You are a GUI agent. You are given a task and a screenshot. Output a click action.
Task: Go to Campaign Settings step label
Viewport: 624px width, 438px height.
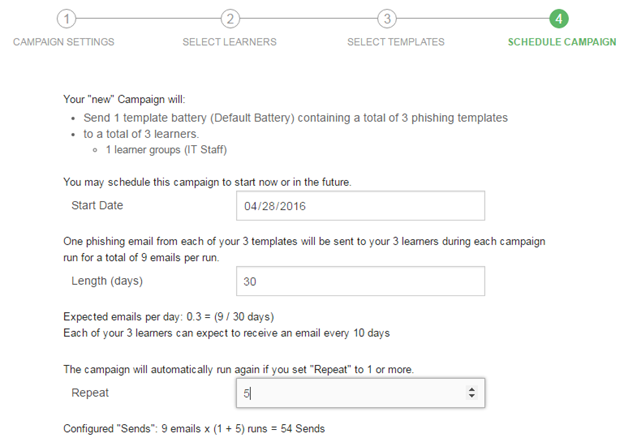point(62,42)
